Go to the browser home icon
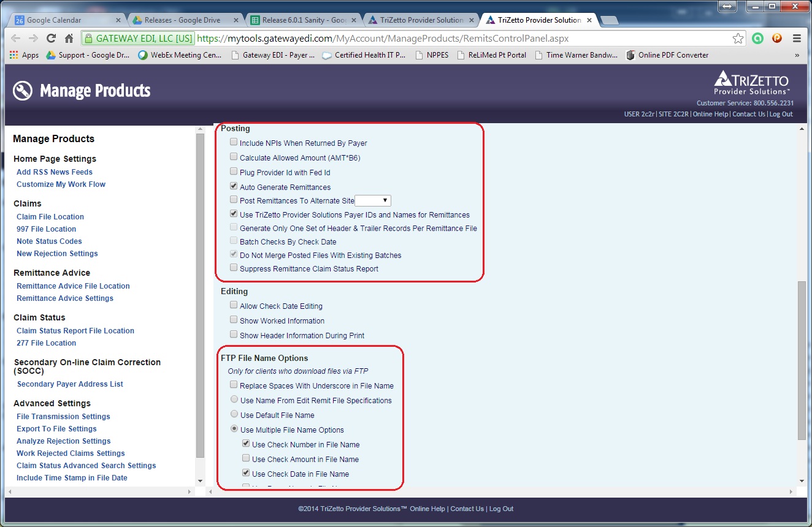812x527 pixels. coord(69,38)
